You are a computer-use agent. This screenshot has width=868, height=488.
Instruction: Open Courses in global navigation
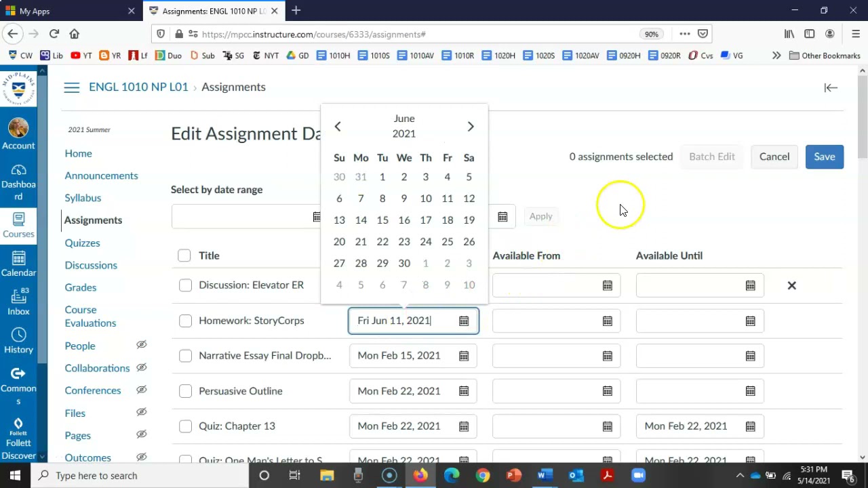(18, 225)
